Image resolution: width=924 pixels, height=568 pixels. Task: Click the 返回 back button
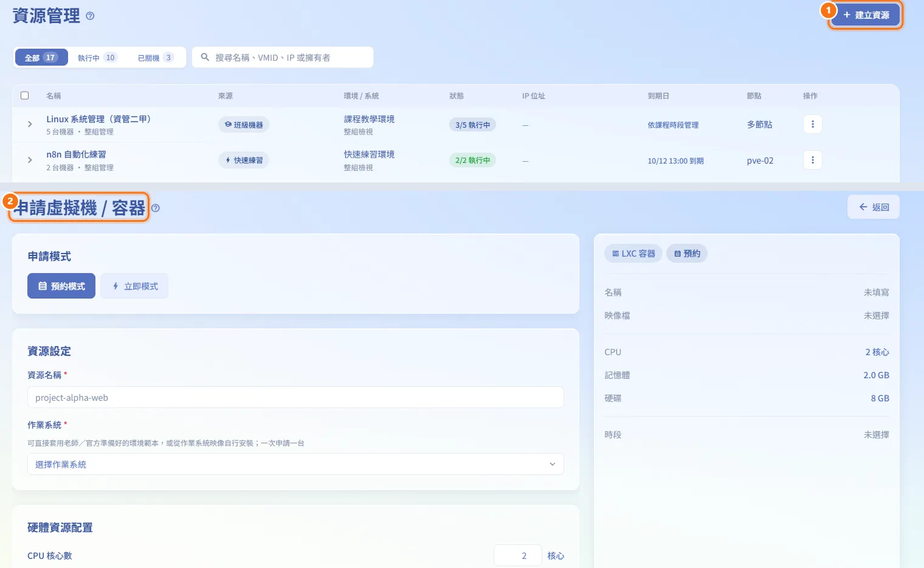pyautogui.click(x=874, y=207)
